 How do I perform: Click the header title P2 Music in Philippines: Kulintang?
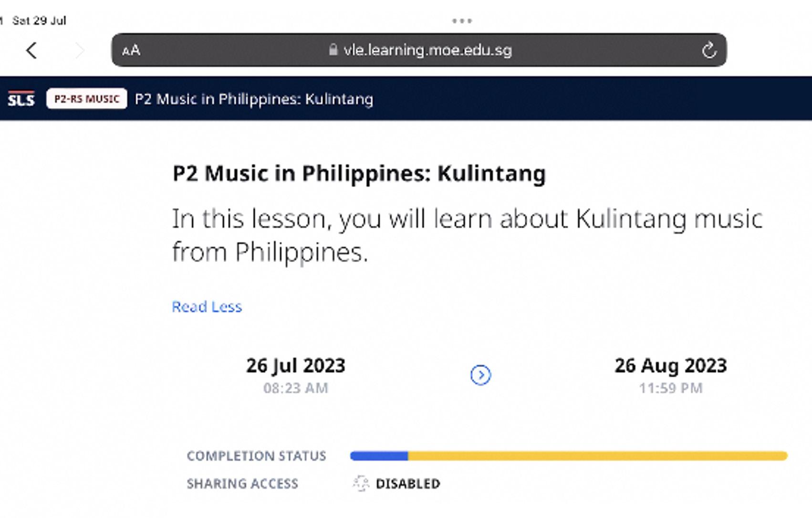click(x=254, y=99)
